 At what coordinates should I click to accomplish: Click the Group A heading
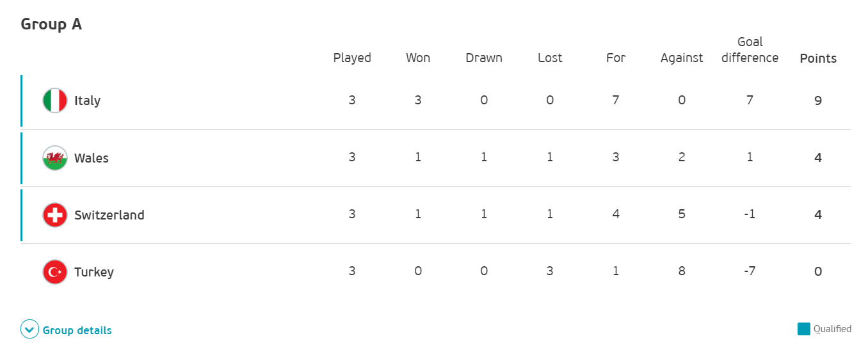coord(51,24)
